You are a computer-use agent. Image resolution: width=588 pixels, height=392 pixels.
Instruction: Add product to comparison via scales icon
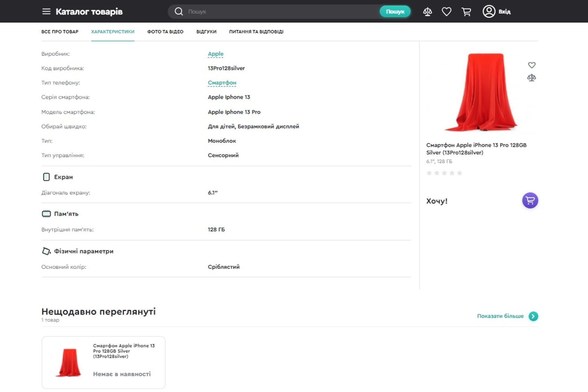click(x=532, y=77)
